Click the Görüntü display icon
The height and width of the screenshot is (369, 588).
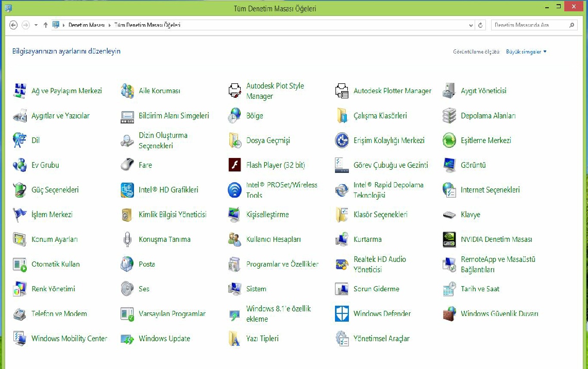click(449, 165)
